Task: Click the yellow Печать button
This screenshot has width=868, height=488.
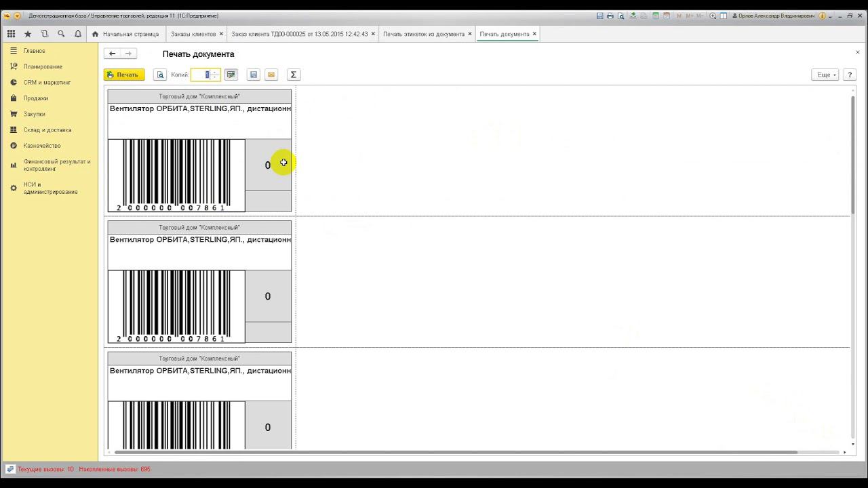Action: tap(124, 75)
